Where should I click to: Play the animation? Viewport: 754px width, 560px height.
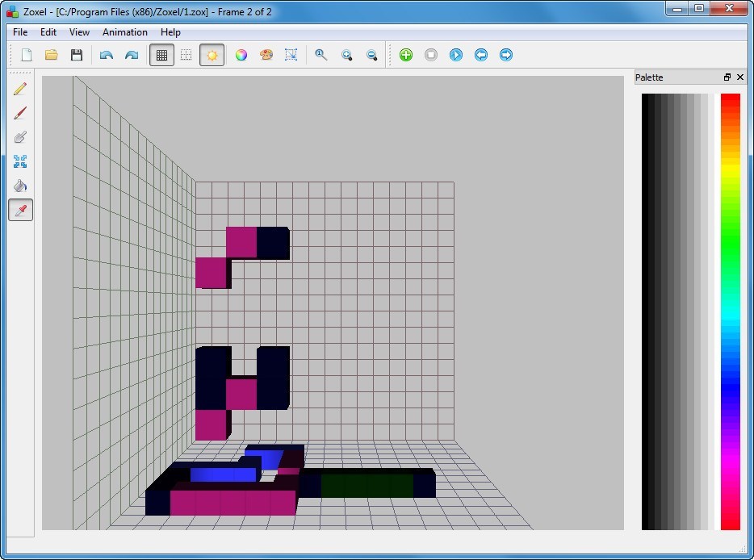[456, 55]
